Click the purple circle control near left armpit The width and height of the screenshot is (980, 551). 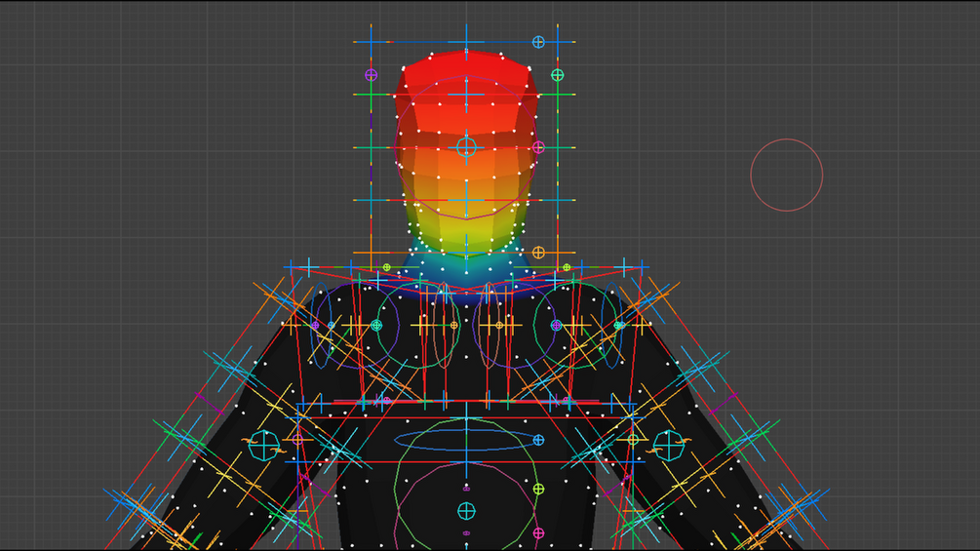pos(298,440)
